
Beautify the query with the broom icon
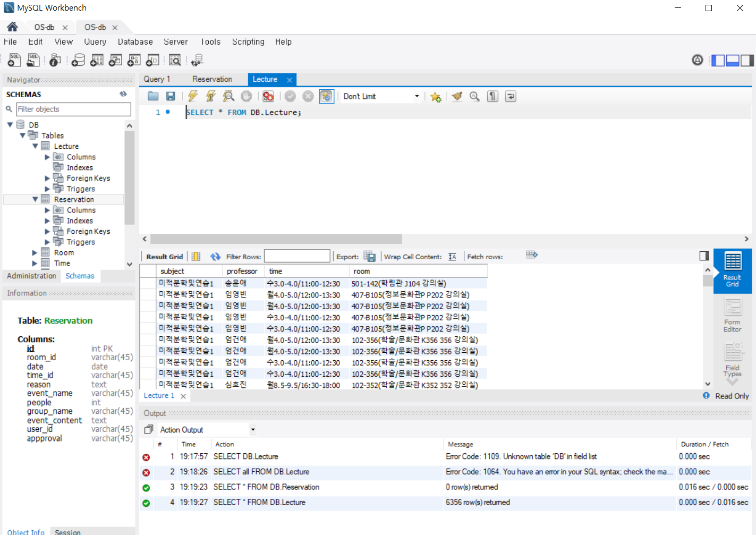[457, 96]
